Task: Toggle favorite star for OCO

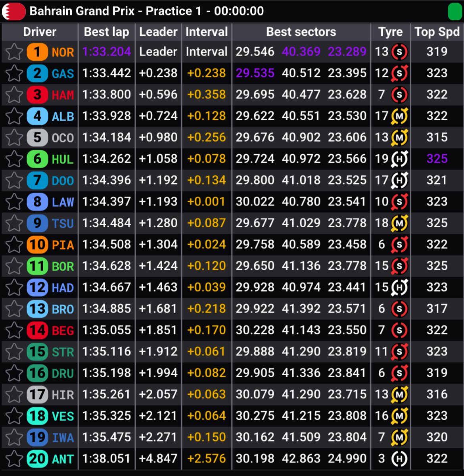Action: [14, 138]
